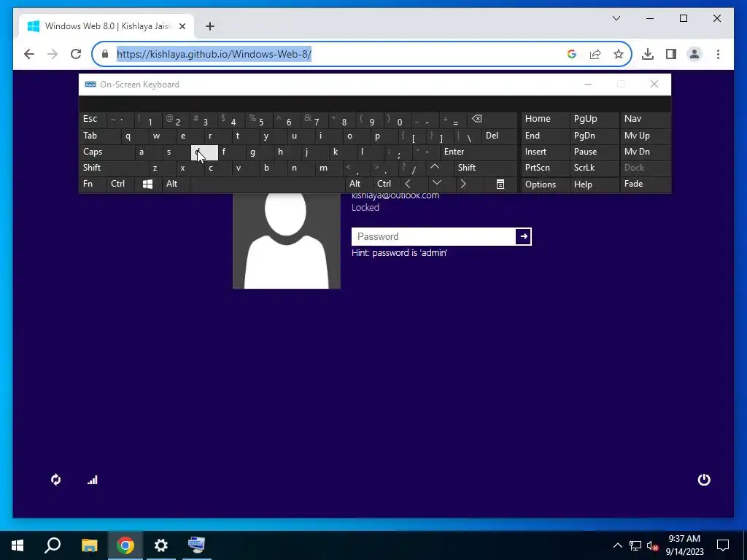Image resolution: width=747 pixels, height=560 pixels.
Task: Click the network signal bars icon
Action: [x=93, y=480]
